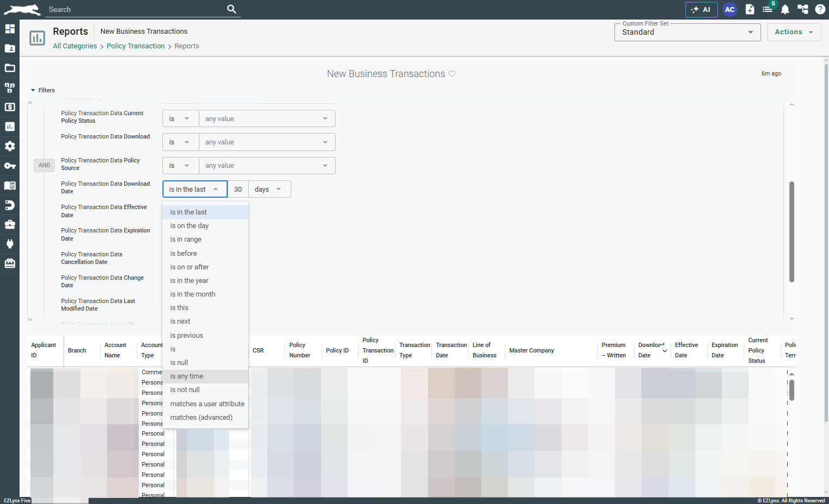Viewport: 829px width, 504px height.
Task: Click the dollar payments icon in sidebar
Action: pyautogui.click(x=10, y=107)
